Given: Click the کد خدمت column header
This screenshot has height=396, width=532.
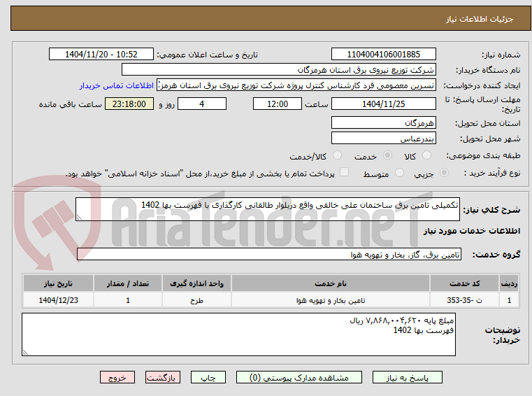Looking at the screenshot, I should pyautogui.click(x=464, y=283).
